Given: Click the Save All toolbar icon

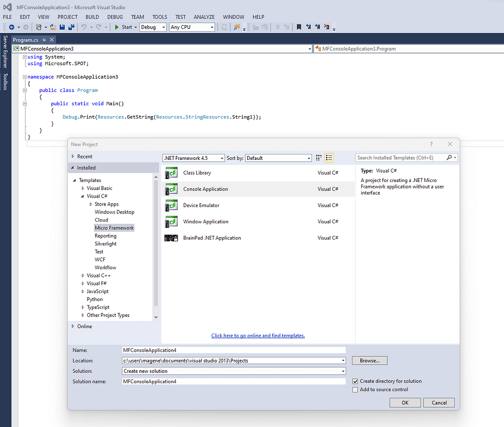Looking at the screenshot, I should coord(71,27).
